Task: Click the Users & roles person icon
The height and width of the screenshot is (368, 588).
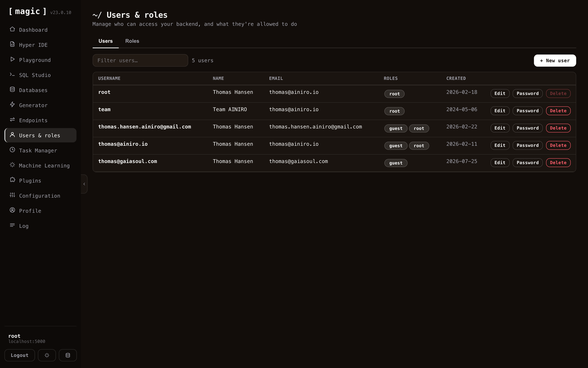Action: 12,135
